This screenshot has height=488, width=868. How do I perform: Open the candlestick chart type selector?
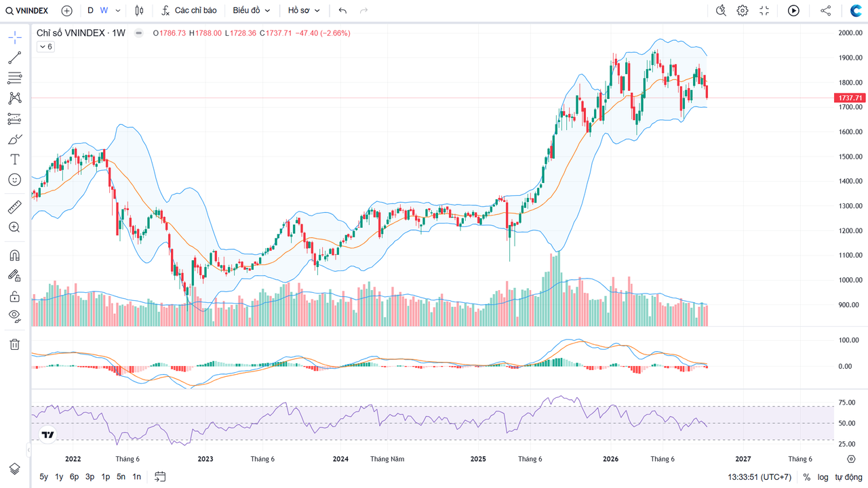(x=140, y=11)
